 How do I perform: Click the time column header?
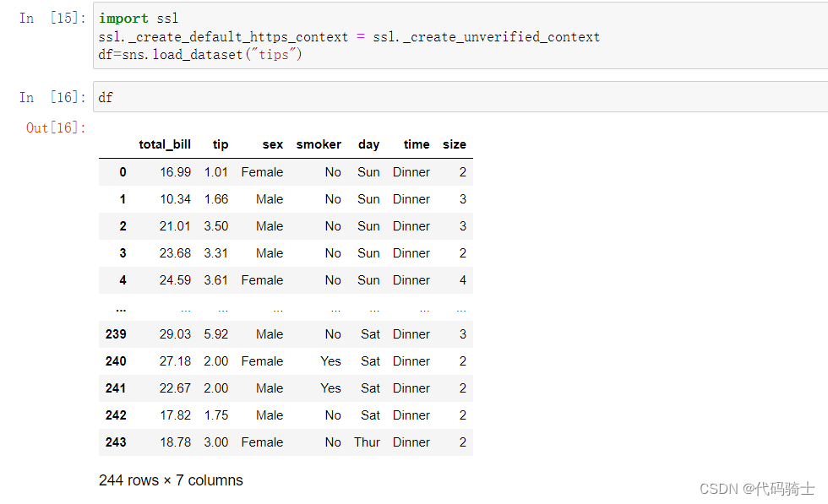[416, 144]
